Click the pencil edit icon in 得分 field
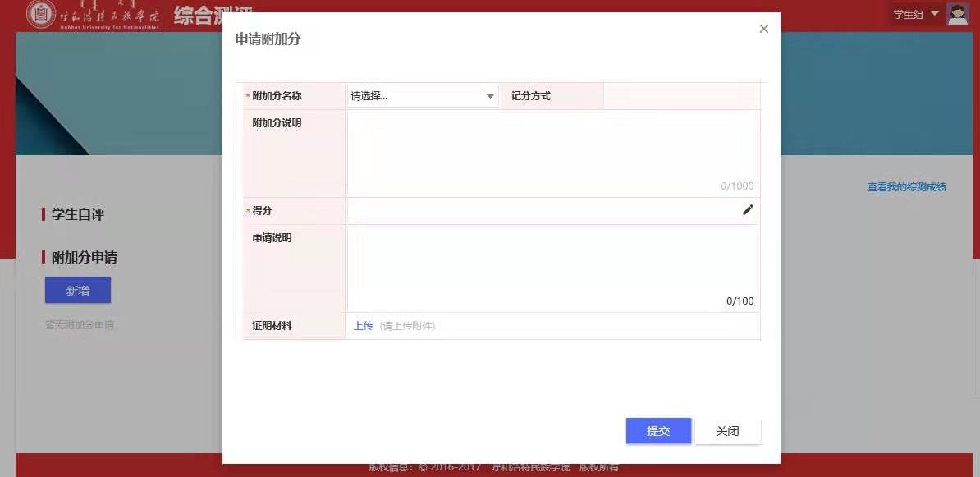This screenshot has height=477, width=980. coord(748,210)
